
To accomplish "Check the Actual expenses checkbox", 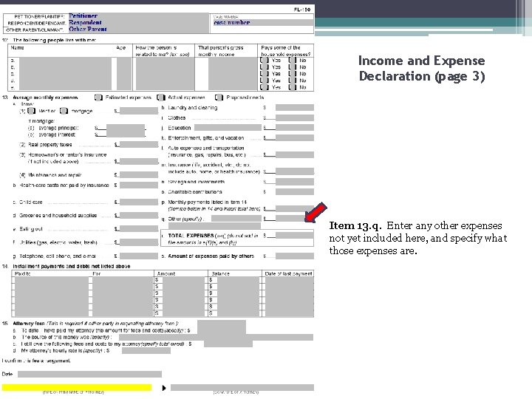I will (161, 98).
